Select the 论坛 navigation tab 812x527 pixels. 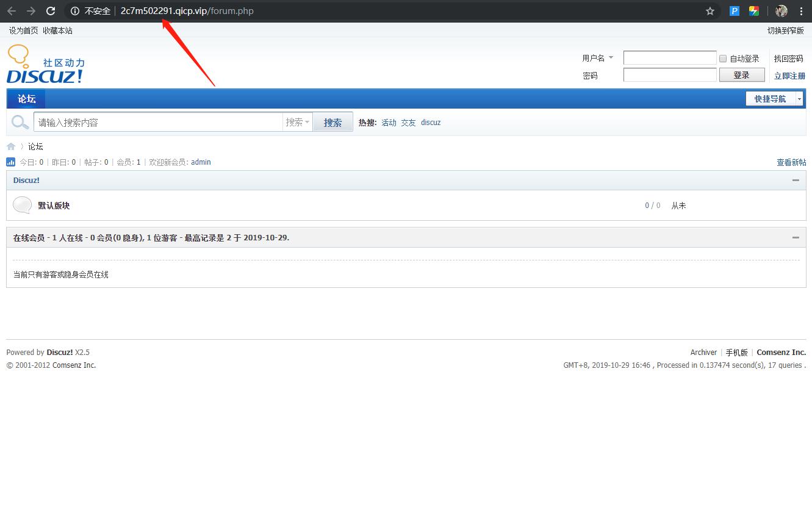[x=26, y=99]
